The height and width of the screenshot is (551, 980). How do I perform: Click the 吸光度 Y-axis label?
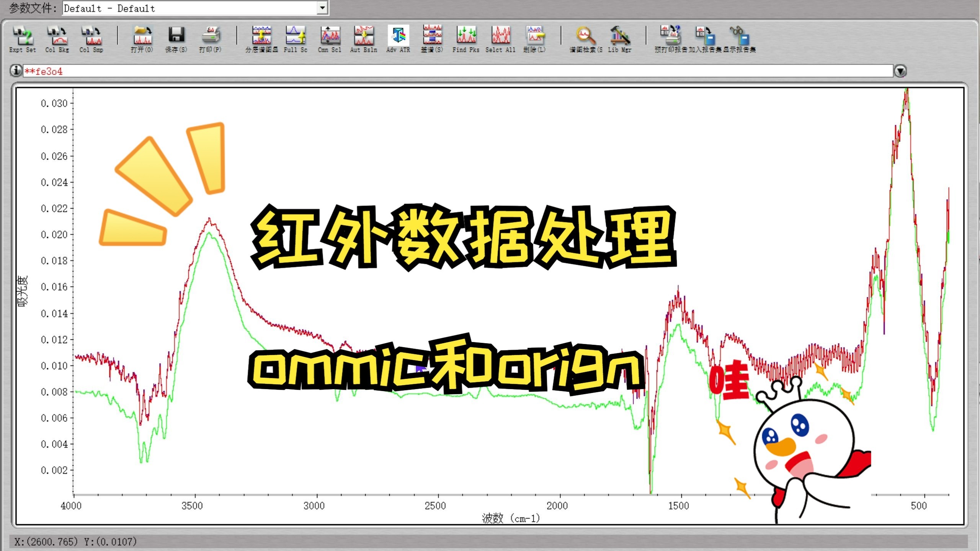23,291
